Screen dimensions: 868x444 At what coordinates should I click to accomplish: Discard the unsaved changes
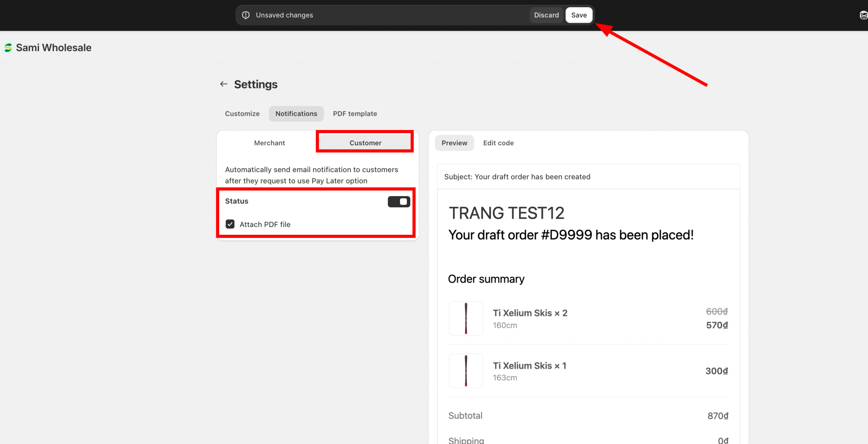point(546,15)
